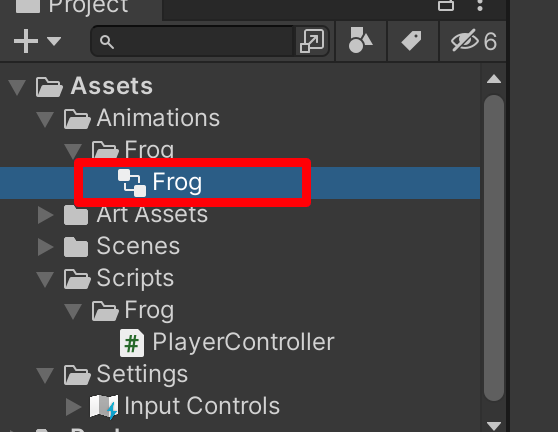Collapse the Assets root folder arrow
This screenshot has height=432, width=558.
click(17, 87)
